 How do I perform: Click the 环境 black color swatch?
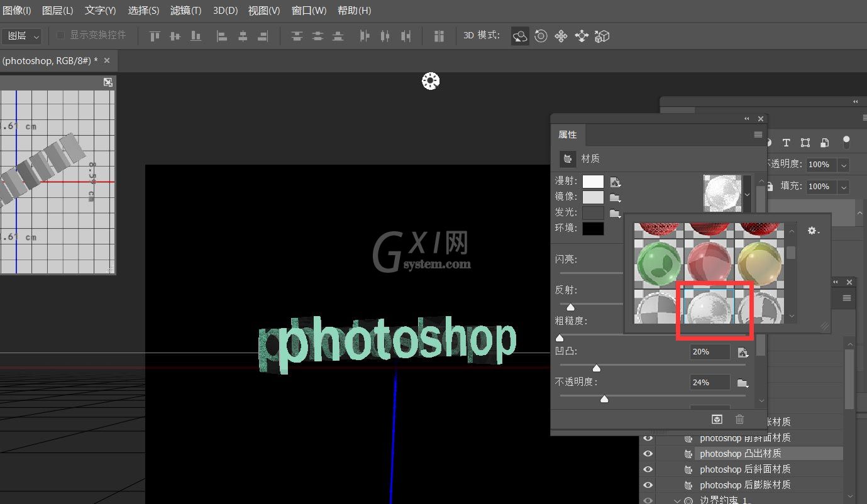click(593, 228)
